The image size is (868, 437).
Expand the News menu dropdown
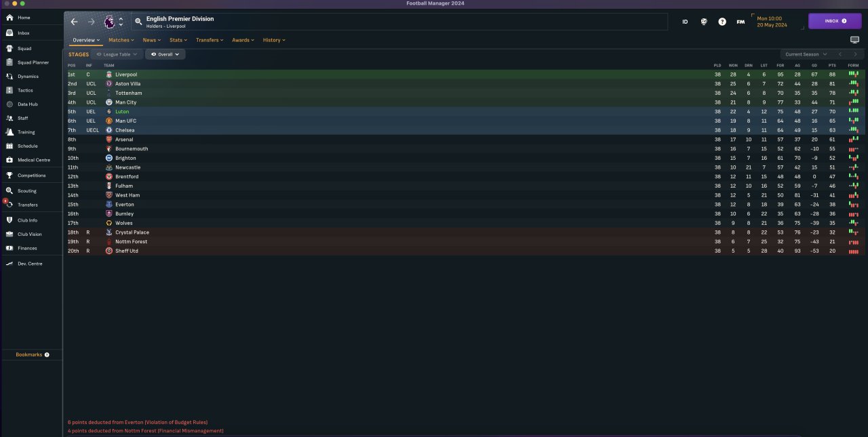tap(152, 40)
